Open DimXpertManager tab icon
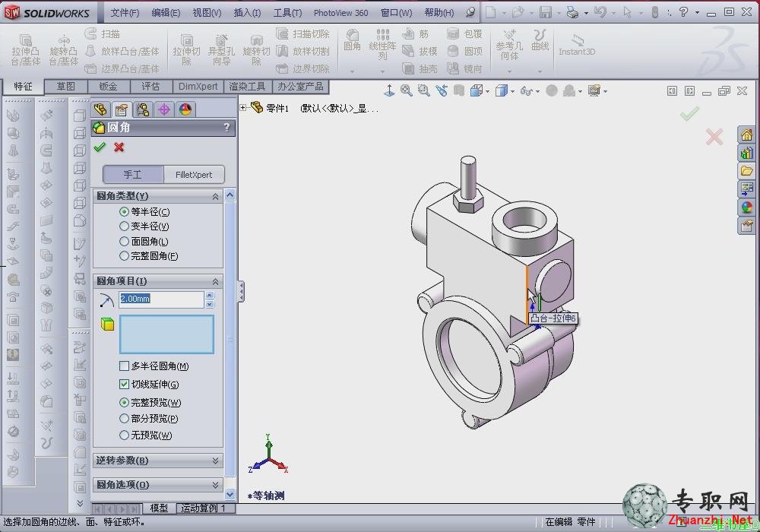Screen dimensions: 760x532 (x=164, y=109)
